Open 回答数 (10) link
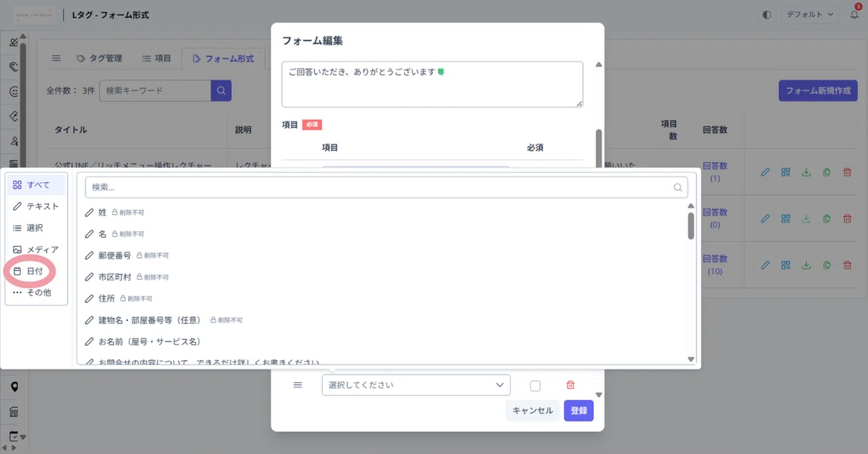 715,265
